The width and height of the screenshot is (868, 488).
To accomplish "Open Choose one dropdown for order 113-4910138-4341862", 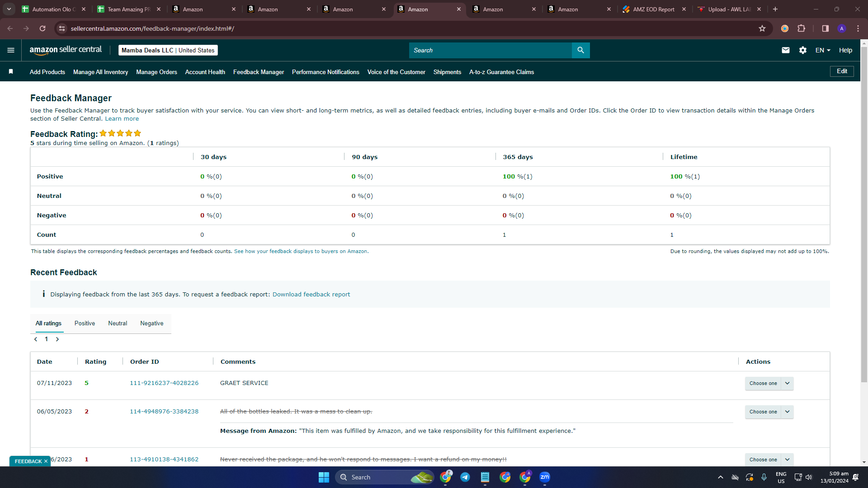I will coord(769,460).
